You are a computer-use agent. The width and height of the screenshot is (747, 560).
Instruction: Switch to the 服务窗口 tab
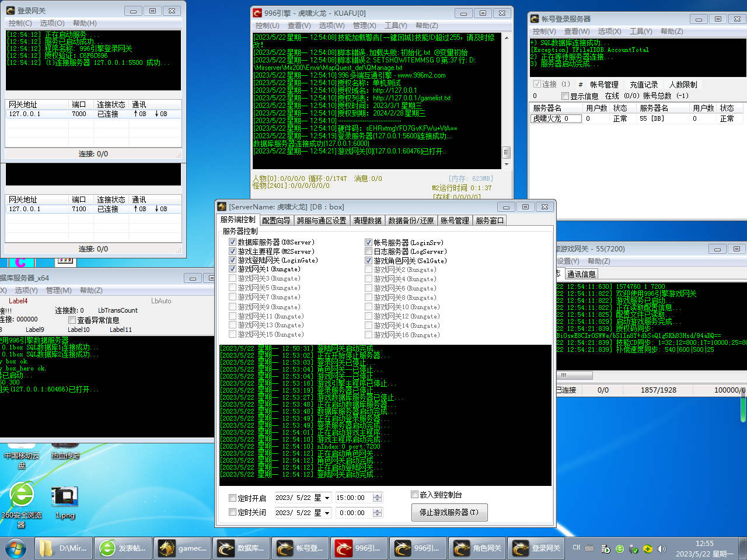pos(490,220)
